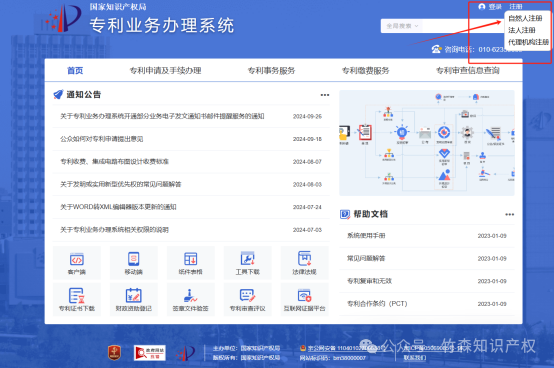Screen dimensions: 554x368
Task: Switch to the 首页 home tab
Action: (x=75, y=71)
